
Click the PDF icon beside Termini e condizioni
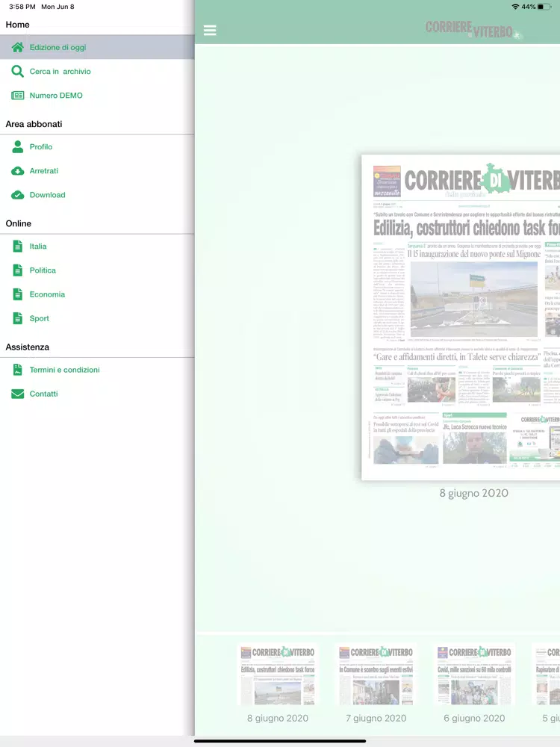[18, 370]
